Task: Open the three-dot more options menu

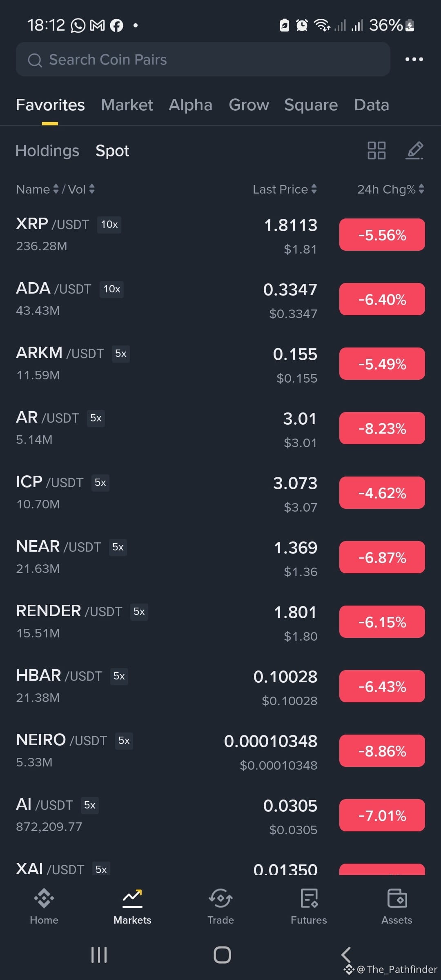Action: coord(414,59)
